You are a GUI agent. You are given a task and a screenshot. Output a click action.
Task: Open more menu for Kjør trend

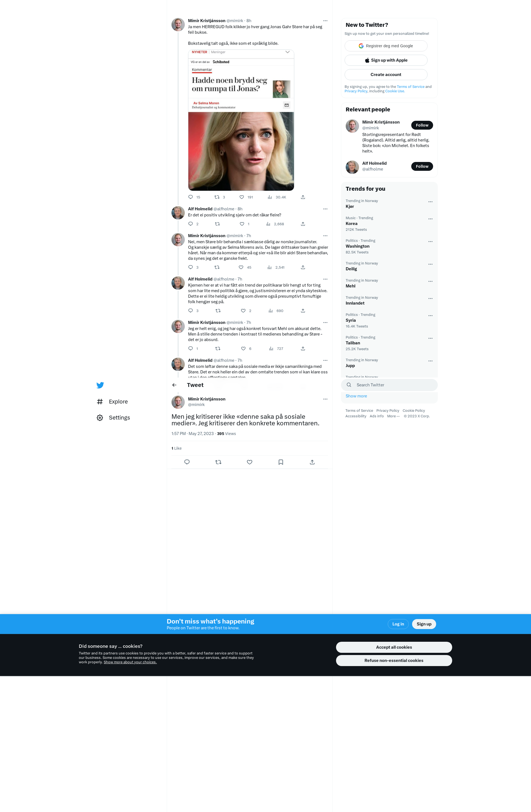coord(430,202)
